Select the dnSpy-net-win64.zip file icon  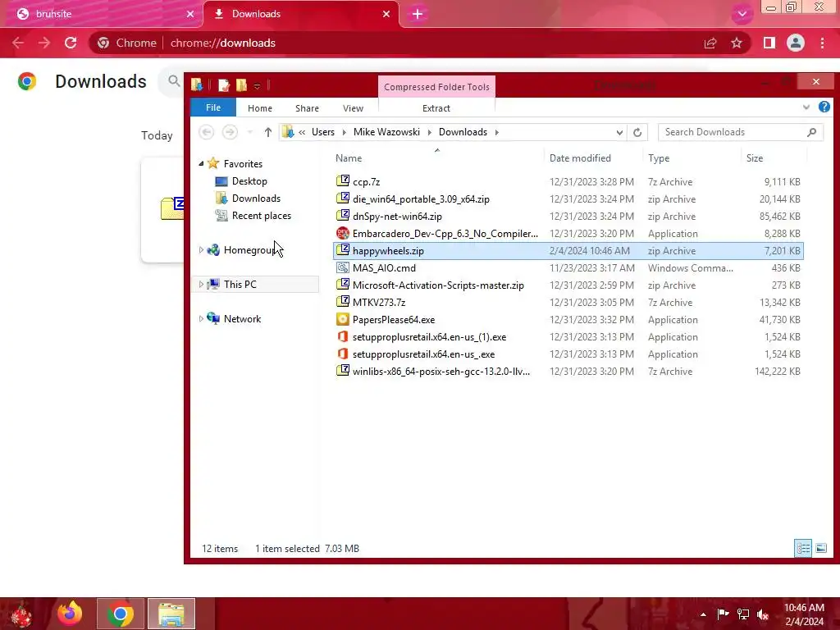click(343, 216)
